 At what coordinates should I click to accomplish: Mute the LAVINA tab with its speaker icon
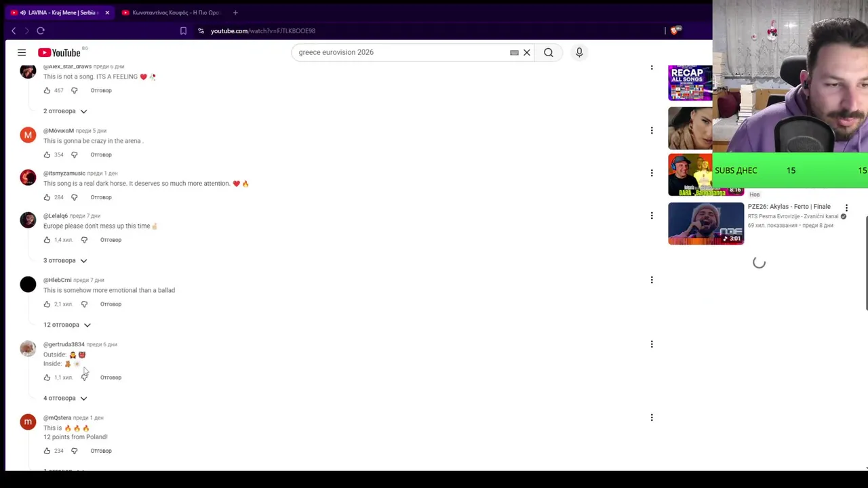pos(23,12)
